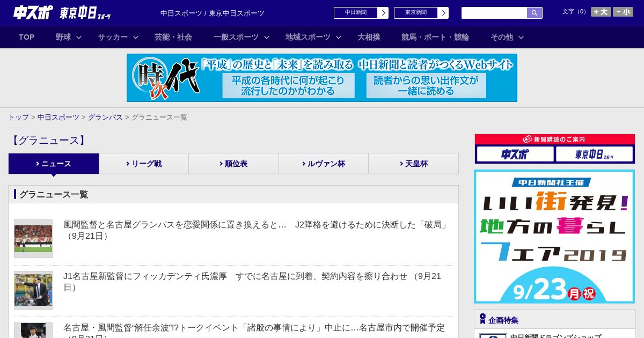Go to 中日スポーツ breadcrumb link
644x338 pixels.
click(58, 117)
